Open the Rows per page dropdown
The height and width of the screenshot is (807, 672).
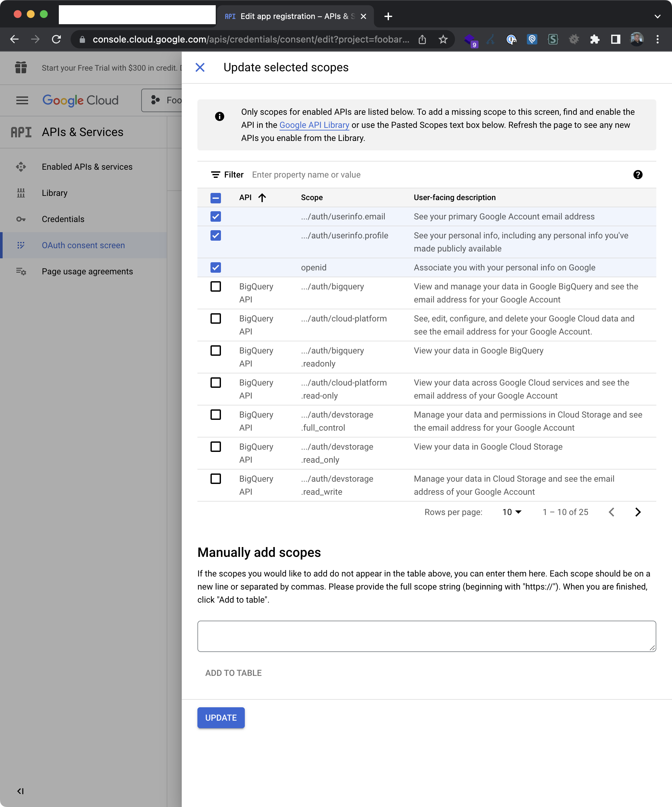point(512,512)
